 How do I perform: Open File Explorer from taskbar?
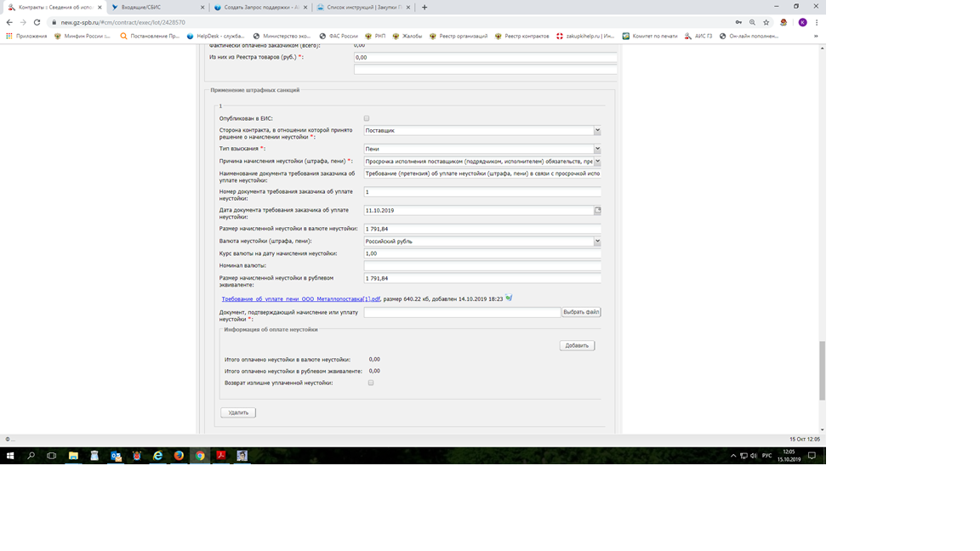(x=73, y=456)
